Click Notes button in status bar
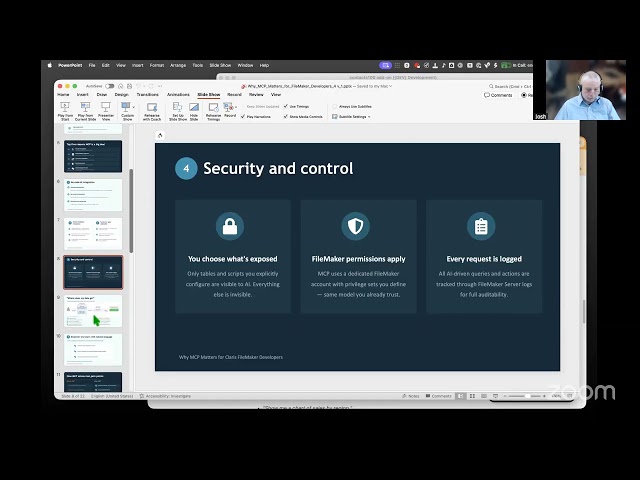The width and height of the screenshot is (640, 480). click(411, 396)
